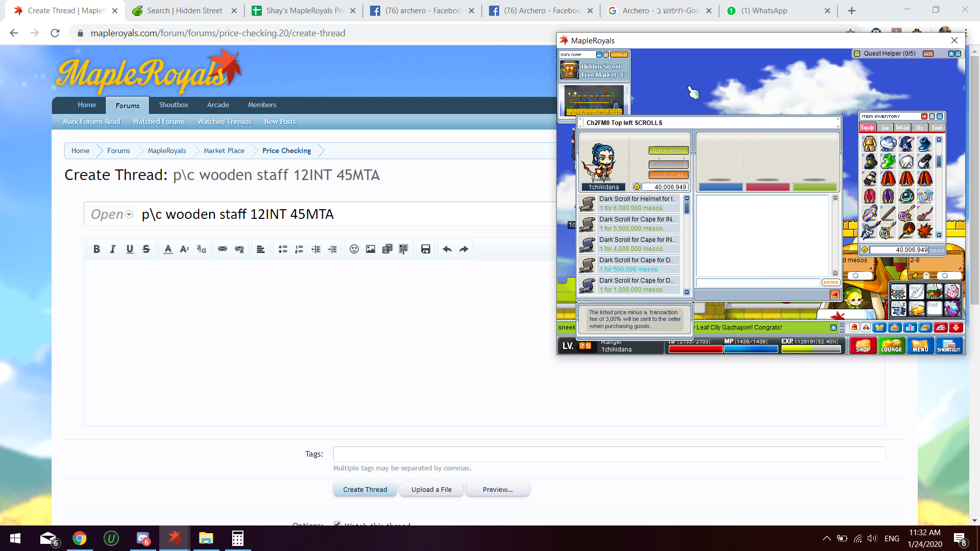Click inside the Tags input field

click(609, 454)
